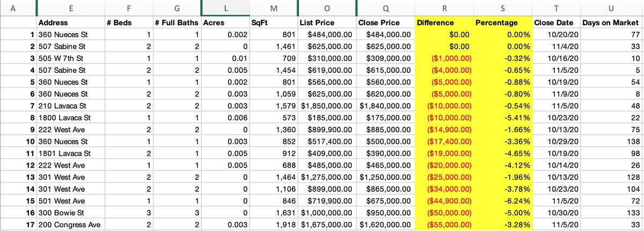The height and width of the screenshot is (231, 644).
Task: Select column Q header
Action: point(385,8)
